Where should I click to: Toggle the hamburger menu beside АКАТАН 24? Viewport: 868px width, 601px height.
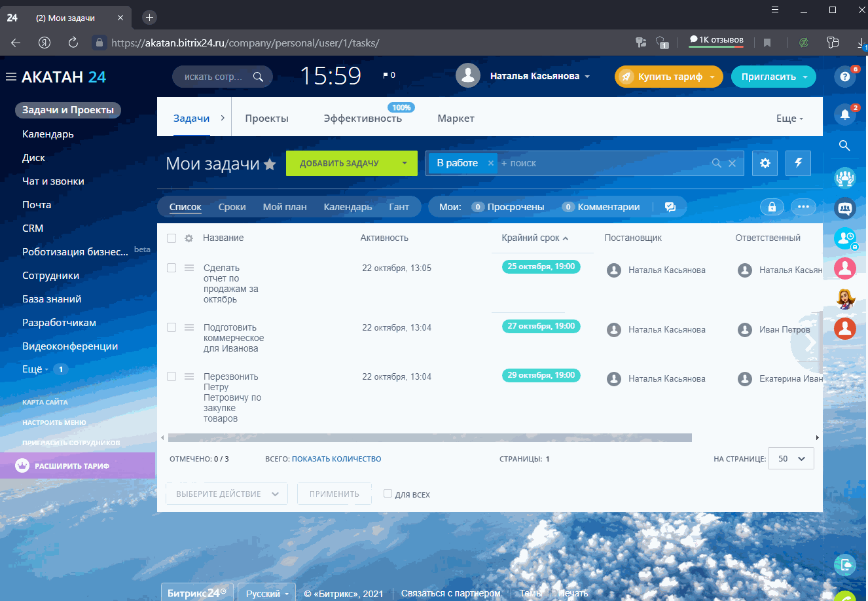pyautogui.click(x=10, y=77)
